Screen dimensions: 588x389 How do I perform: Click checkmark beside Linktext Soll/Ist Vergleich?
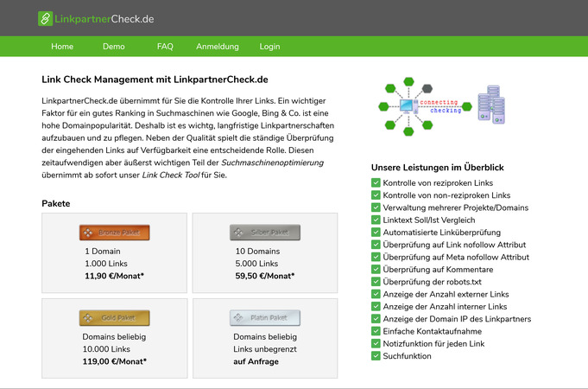pyautogui.click(x=376, y=220)
